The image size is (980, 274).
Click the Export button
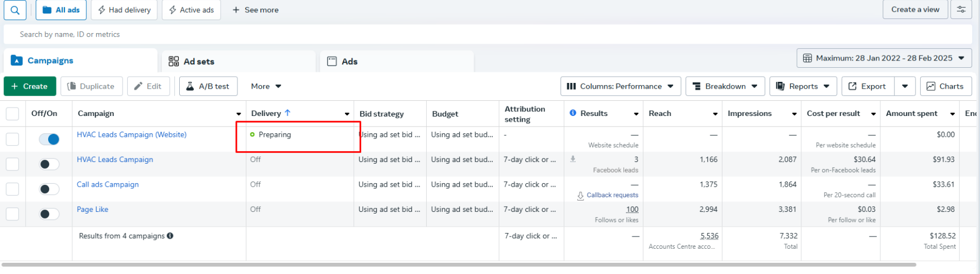point(867,86)
